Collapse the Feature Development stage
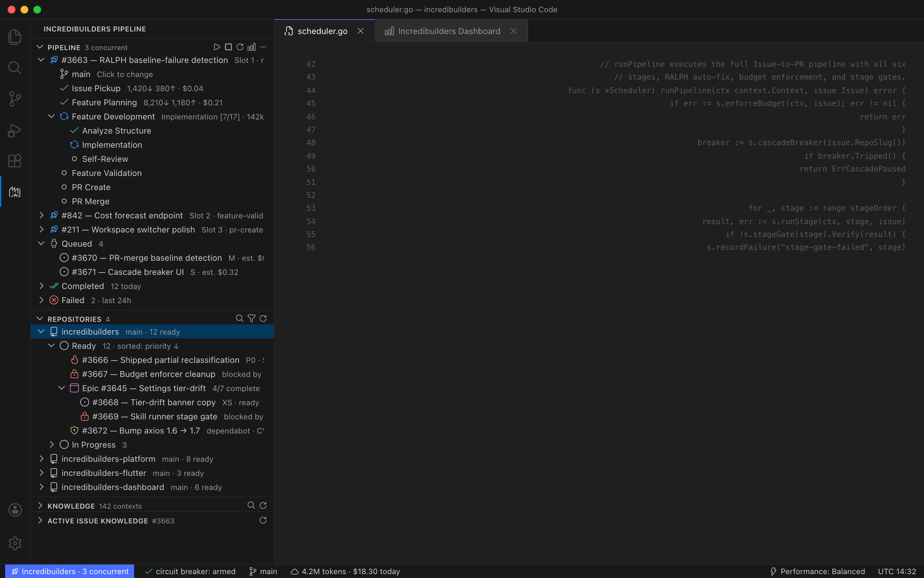The width and height of the screenshot is (924, 578). [52, 117]
